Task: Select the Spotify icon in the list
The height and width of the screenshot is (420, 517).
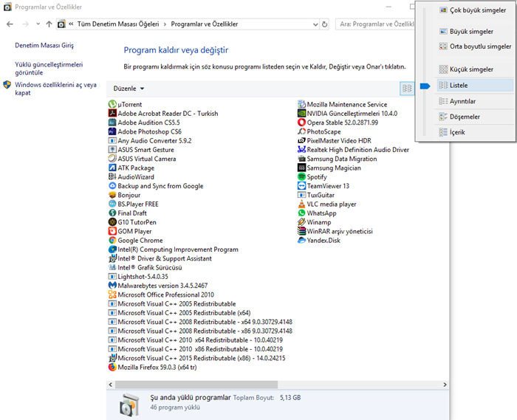Action: [x=302, y=177]
